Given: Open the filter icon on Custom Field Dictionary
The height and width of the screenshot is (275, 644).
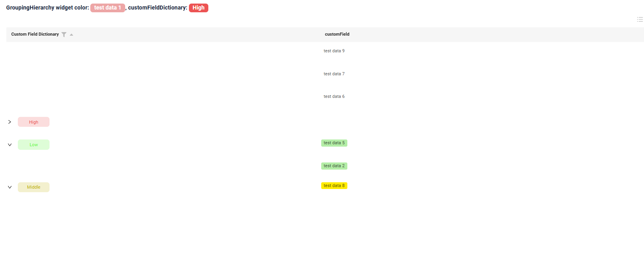Looking at the screenshot, I should click(x=64, y=34).
